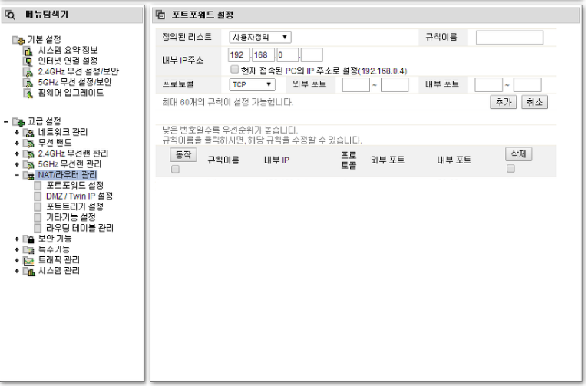Click the 보안 기능 lock icon

pos(28,239)
